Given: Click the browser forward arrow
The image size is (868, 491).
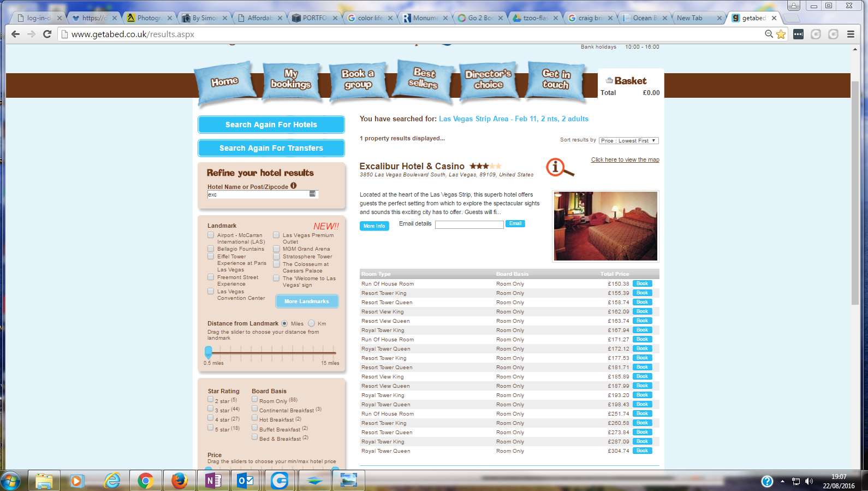Looking at the screenshot, I should pyautogui.click(x=31, y=34).
